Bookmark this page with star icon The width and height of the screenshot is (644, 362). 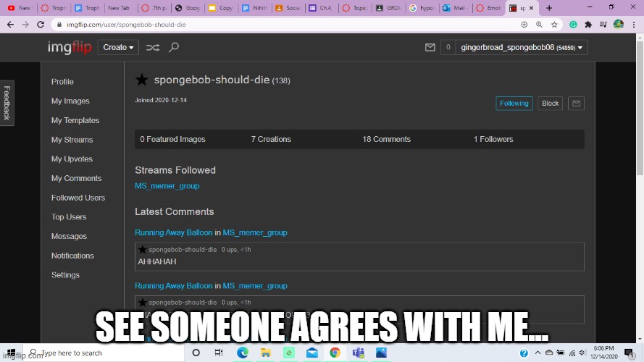tap(554, 25)
